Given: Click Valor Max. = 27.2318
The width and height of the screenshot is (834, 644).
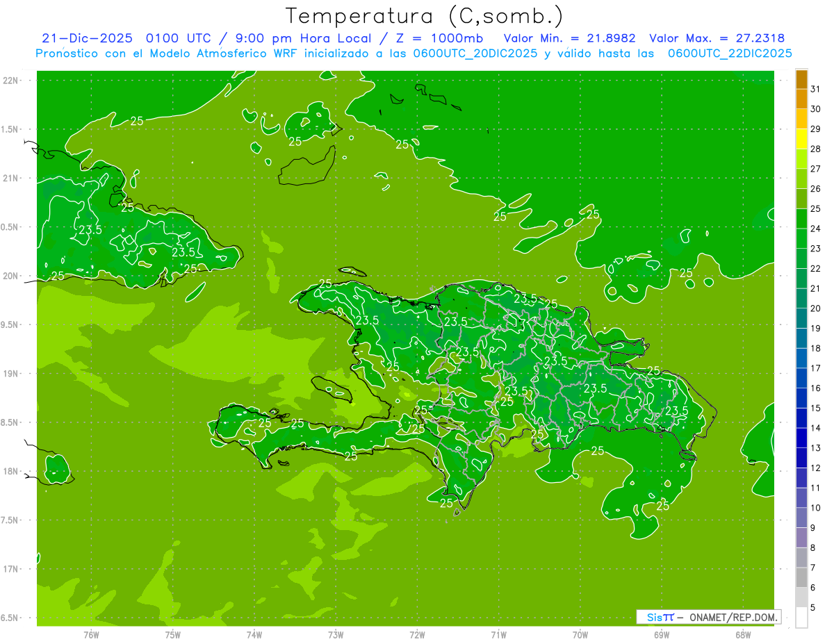Looking at the screenshot, I should point(717,38).
